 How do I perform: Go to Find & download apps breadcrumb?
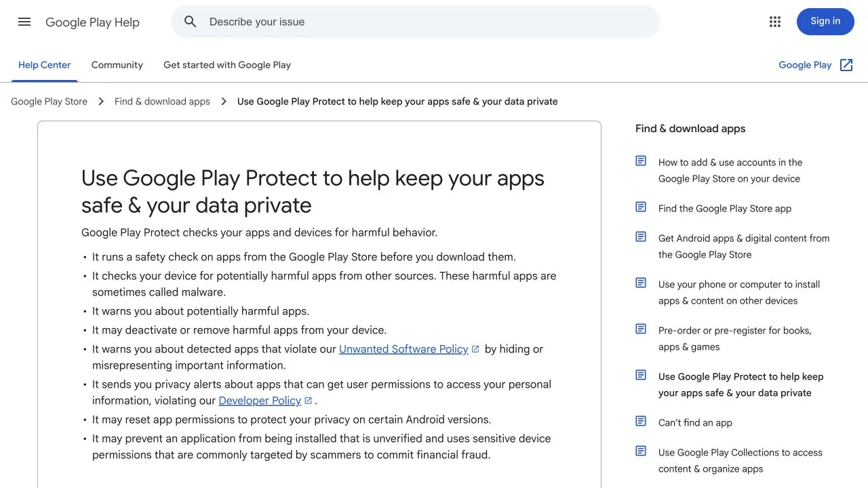point(162,102)
